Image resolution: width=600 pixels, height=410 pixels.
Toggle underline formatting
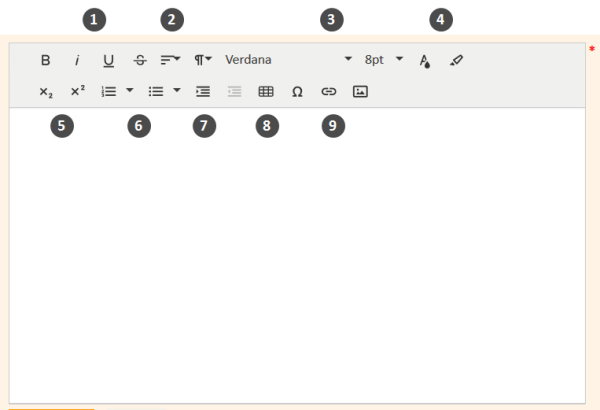[108, 60]
